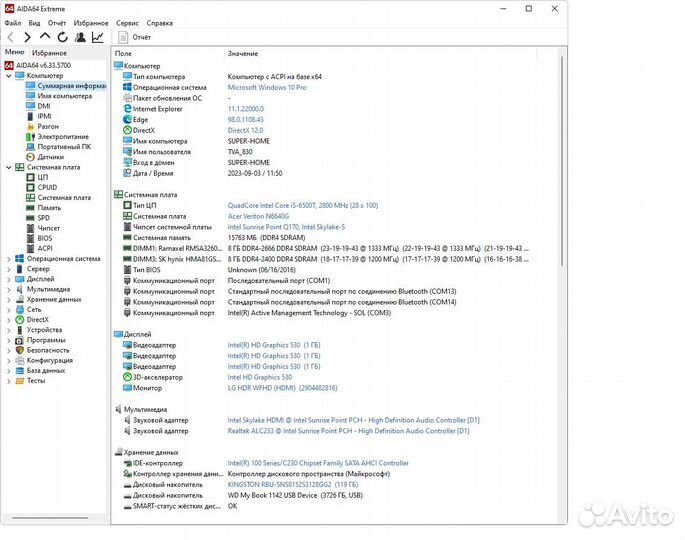Screen dimensions: 685x540
Task: Collapse the Системная плата tree node
Action: [x=9, y=167]
